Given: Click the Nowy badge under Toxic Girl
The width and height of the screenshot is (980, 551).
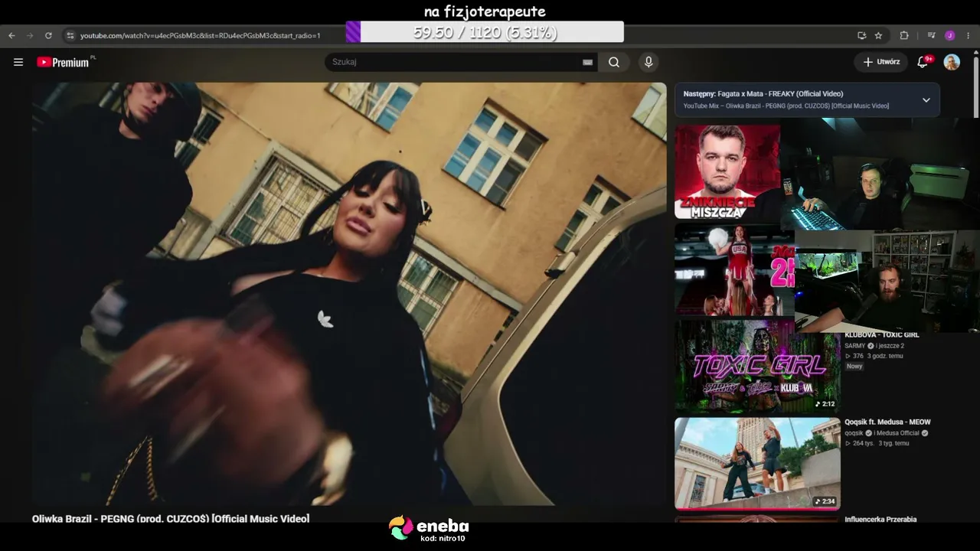Looking at the screenshot, I should pyautogui.click(x=854, y=367).
